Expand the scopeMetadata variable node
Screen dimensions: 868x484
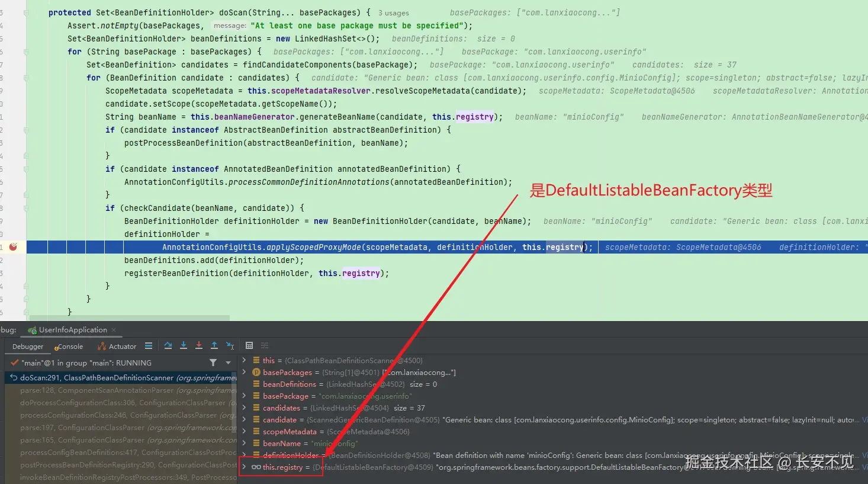point(244,431)
